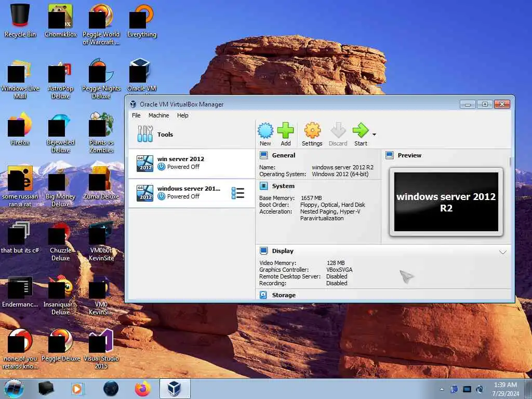This screenshot has width=532, height=399.
Task: Select the Everything desktop icon
Action: [x=142, y=20]
